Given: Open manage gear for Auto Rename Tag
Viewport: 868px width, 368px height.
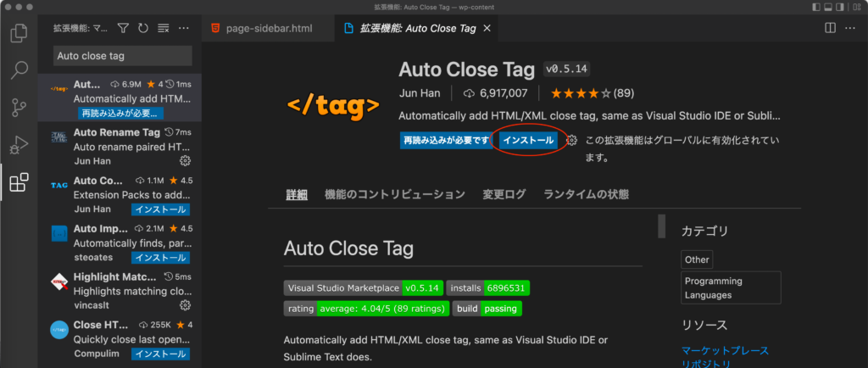Looking at the screenshot, I should [x=186, y=161].
